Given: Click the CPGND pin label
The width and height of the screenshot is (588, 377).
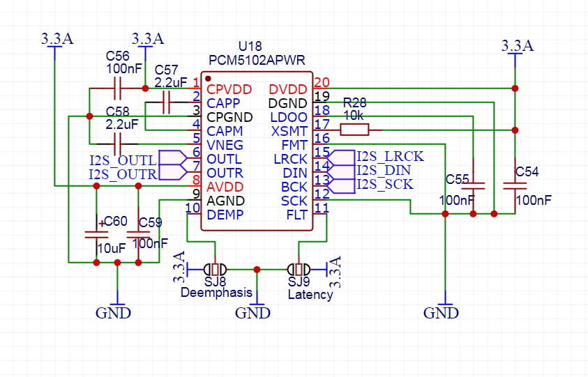Looking at the screenshot, I should click(229, 117).
